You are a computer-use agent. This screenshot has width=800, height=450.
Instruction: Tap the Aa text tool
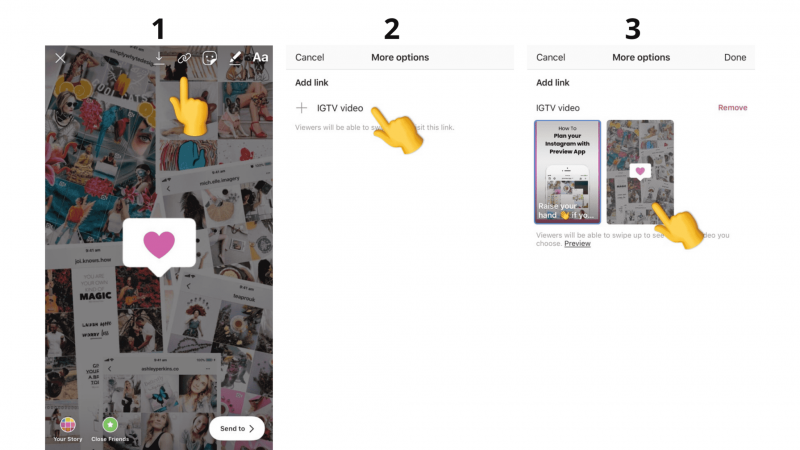pyautogui.click(x=260, y=57)
